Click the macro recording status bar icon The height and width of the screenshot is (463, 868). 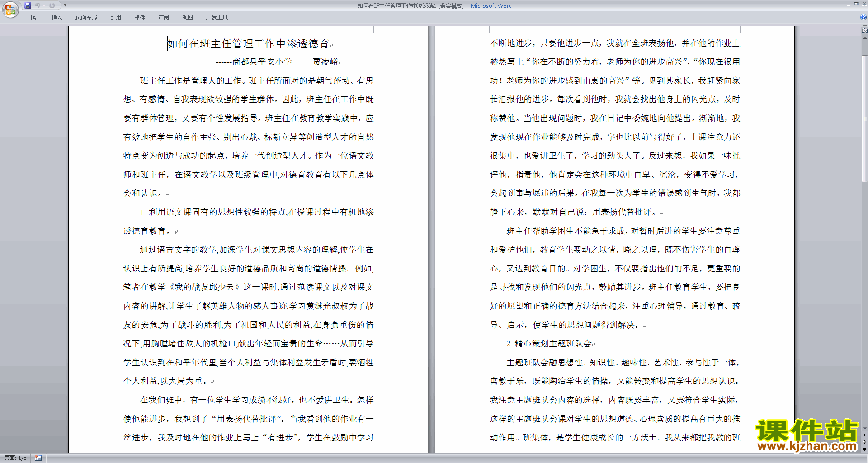click(38, 458)
